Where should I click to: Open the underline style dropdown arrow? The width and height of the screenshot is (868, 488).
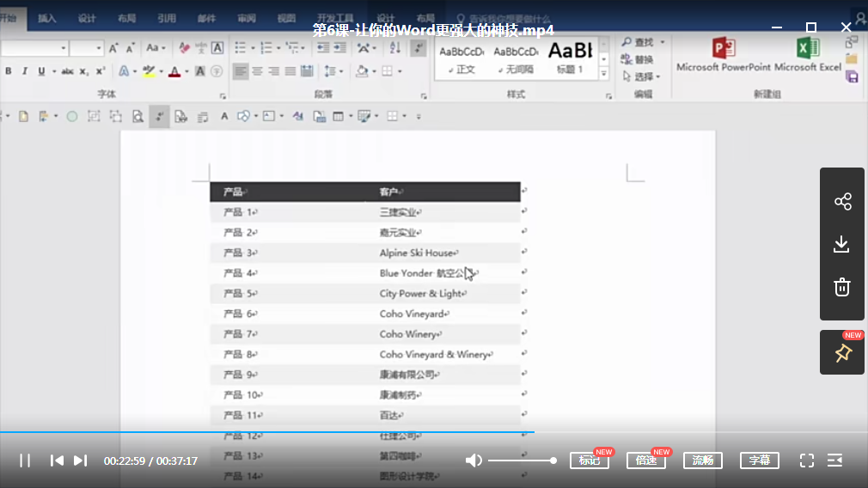53,71
